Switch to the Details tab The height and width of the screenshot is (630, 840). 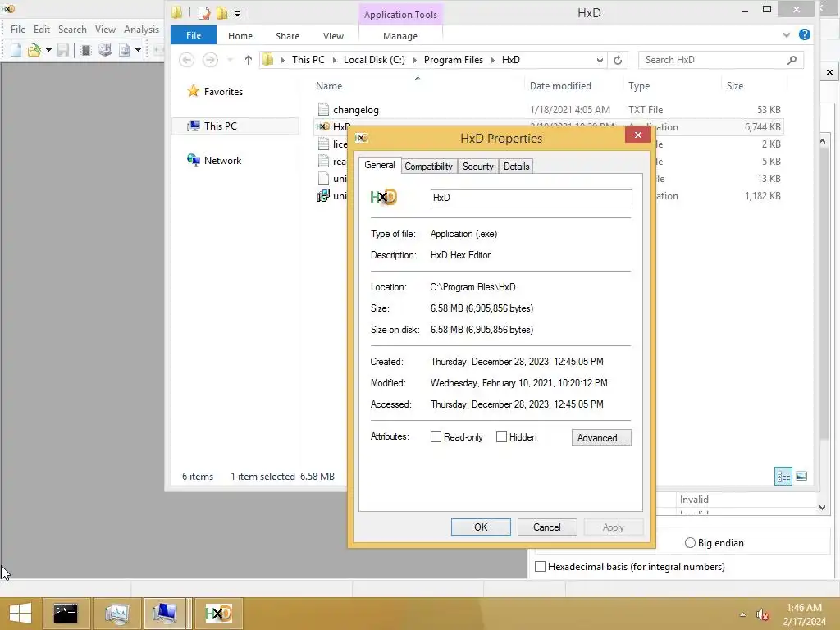[x=517, y=166]
